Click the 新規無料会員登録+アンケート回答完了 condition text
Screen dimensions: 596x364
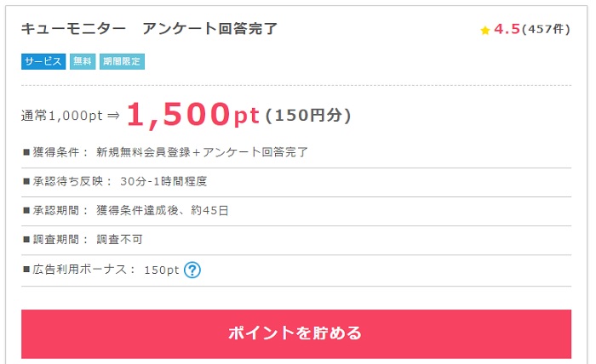pyautogui.click(x=203, y=152)
